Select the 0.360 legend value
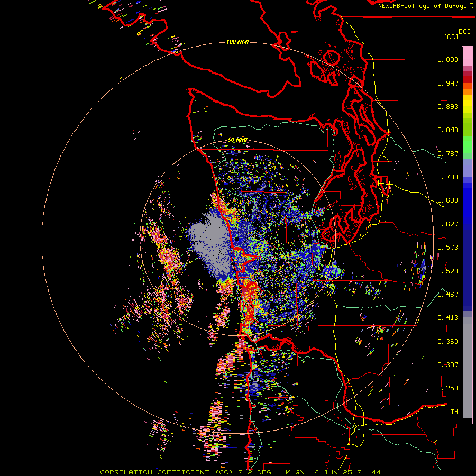Image resolution: width=476 pixels, height=476 pixels. point(448,342)
